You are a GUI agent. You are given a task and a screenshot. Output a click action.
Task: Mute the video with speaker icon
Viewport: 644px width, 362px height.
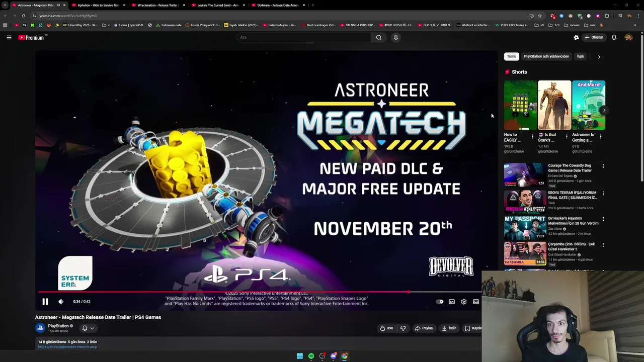61,302
